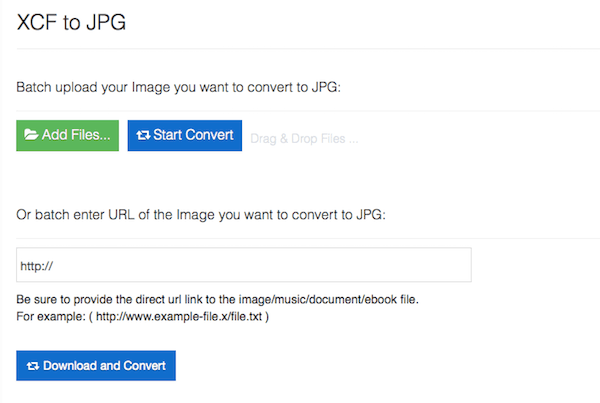Select the XCF to JPG page heading
This screenshot has width=600, height=403.
tap(72, 22)
